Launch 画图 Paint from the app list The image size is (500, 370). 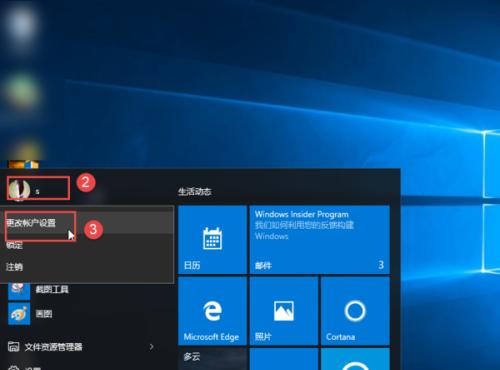click(19, 314)
